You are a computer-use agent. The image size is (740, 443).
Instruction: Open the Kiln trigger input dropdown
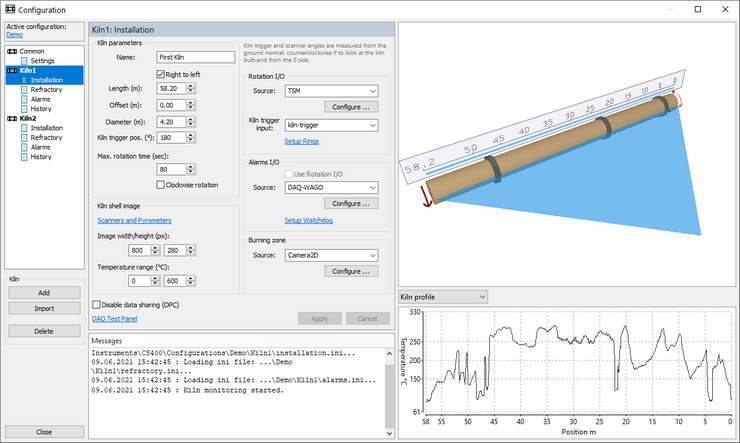pos(331,125)
